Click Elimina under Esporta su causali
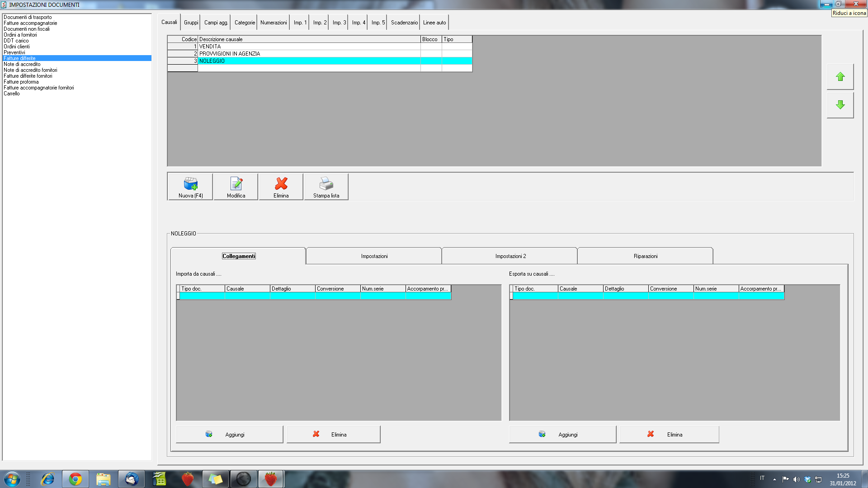The width and height of the screenshot is (868, 488). pos(669,434)
